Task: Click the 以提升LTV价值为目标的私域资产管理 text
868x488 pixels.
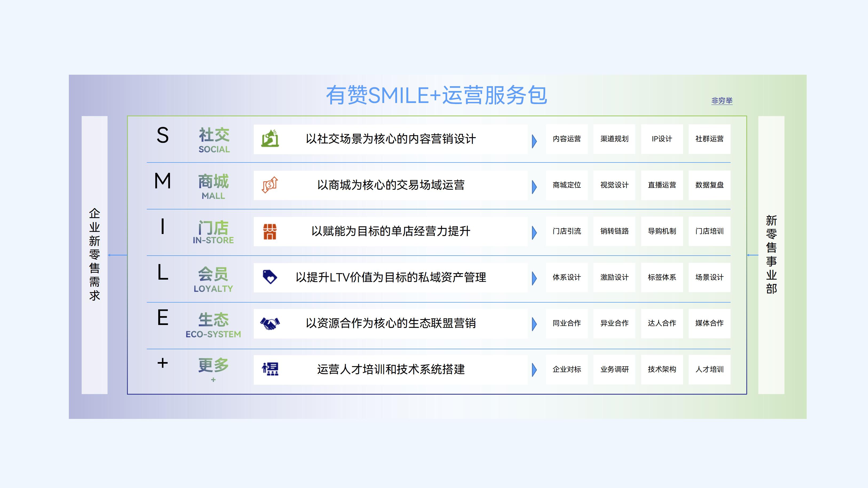Action: 391,277
